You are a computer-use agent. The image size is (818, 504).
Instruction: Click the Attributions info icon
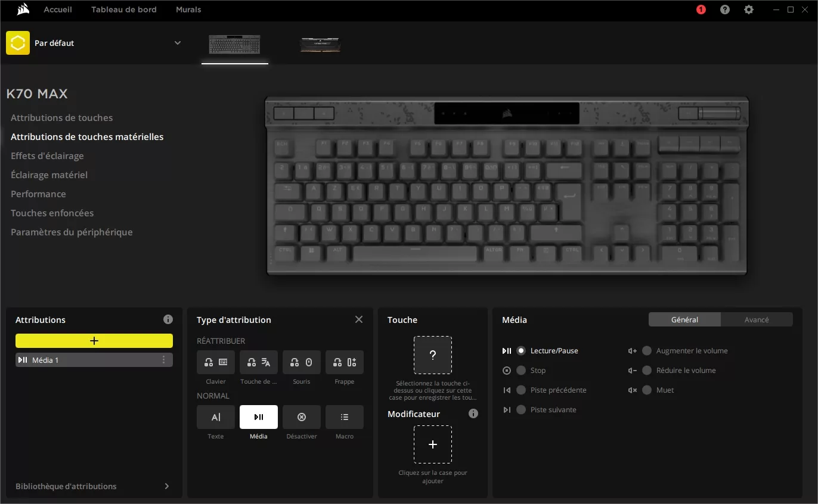(168, 319)
